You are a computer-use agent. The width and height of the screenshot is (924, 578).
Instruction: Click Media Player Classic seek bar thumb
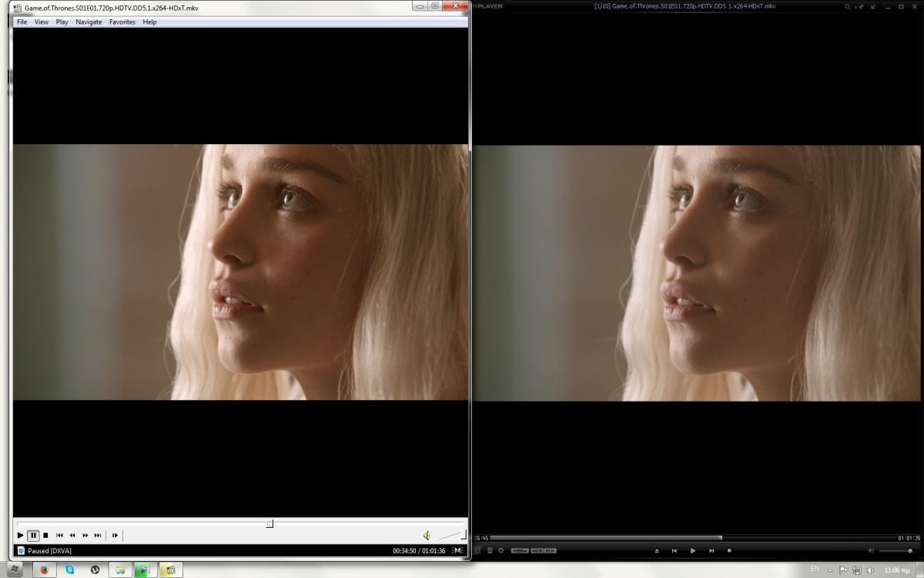point(269,523)
